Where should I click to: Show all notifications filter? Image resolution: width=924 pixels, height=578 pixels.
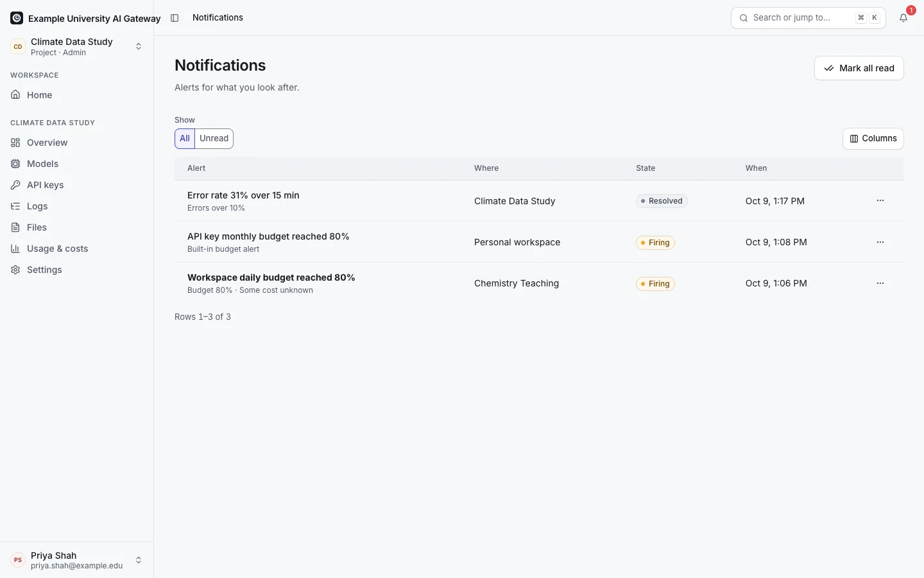pyautogui.click(x=185, y=139)
